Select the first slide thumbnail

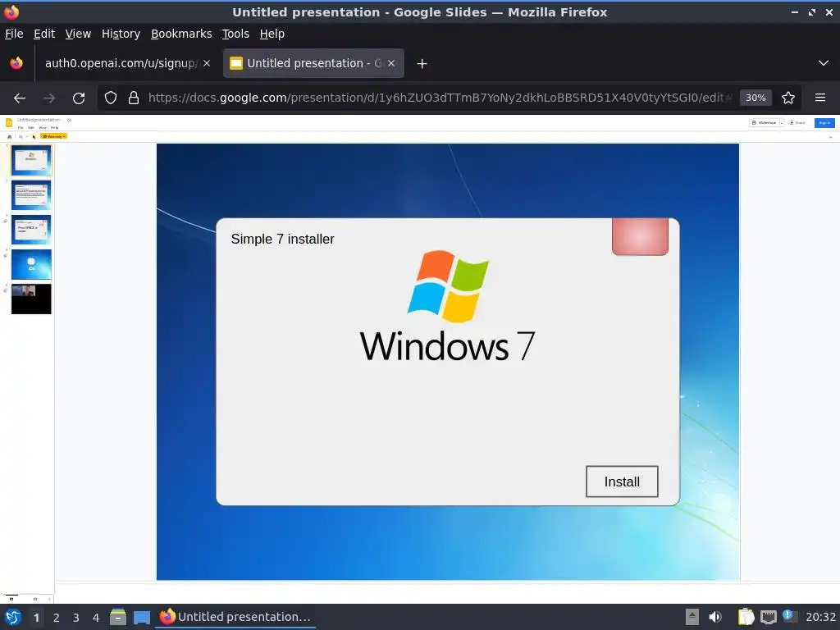[31, 160]
